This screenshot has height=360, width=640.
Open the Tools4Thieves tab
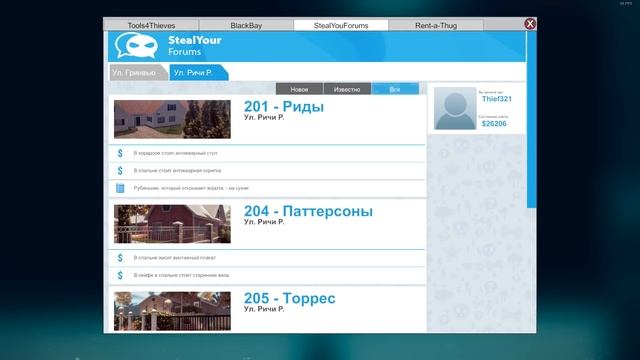(x=151, y=25)
